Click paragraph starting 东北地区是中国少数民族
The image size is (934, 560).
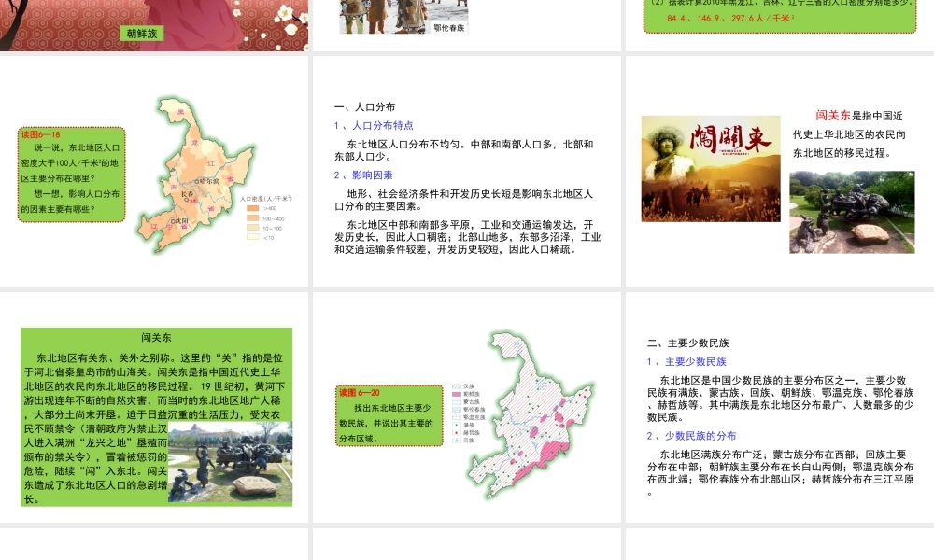pos(780,399)
